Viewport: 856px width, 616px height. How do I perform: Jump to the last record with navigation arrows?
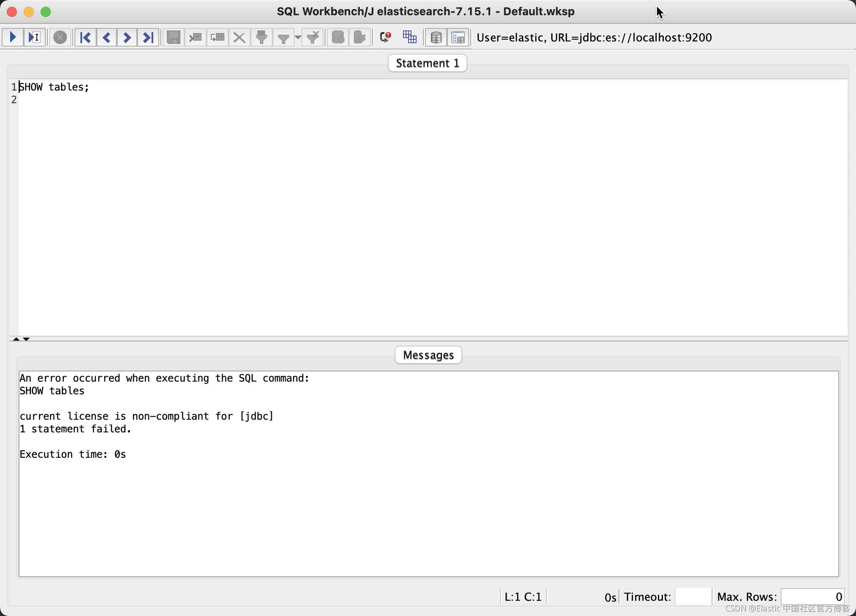[148, 37]
